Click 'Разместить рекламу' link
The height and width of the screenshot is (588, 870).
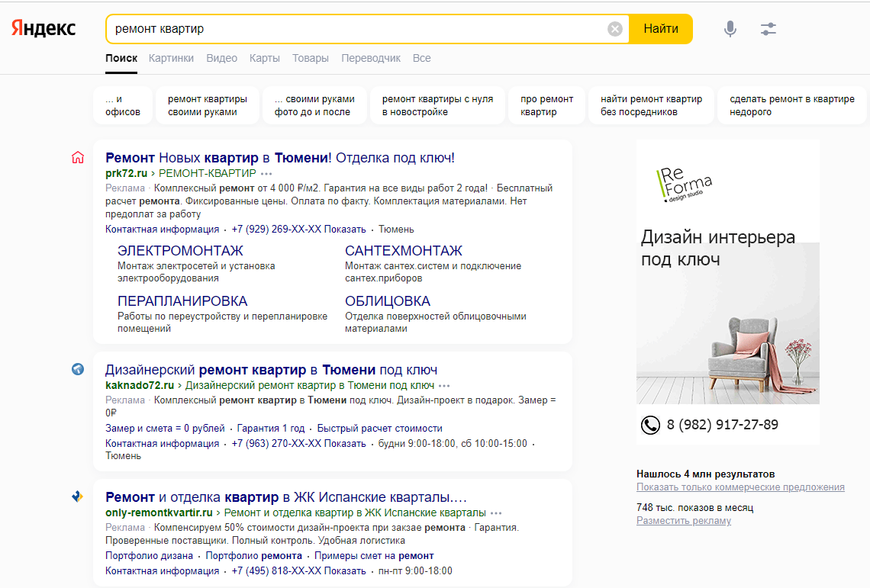click(x=683, y=521)
